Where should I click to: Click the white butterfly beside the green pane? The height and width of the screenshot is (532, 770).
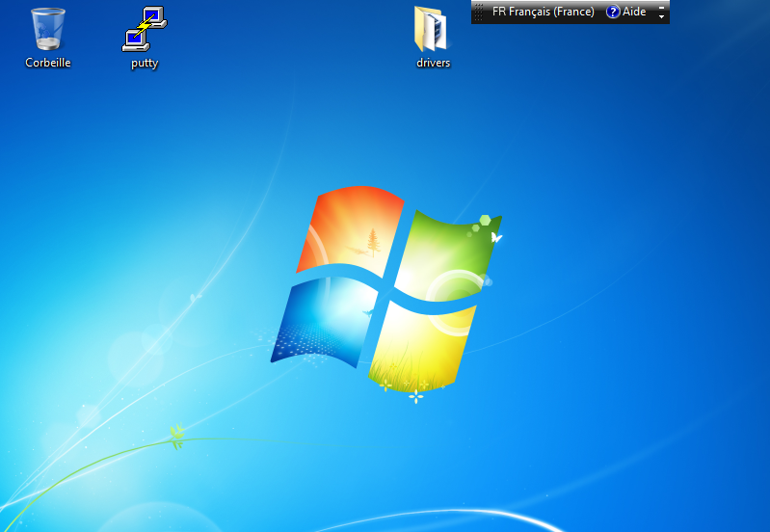[496, 236]
